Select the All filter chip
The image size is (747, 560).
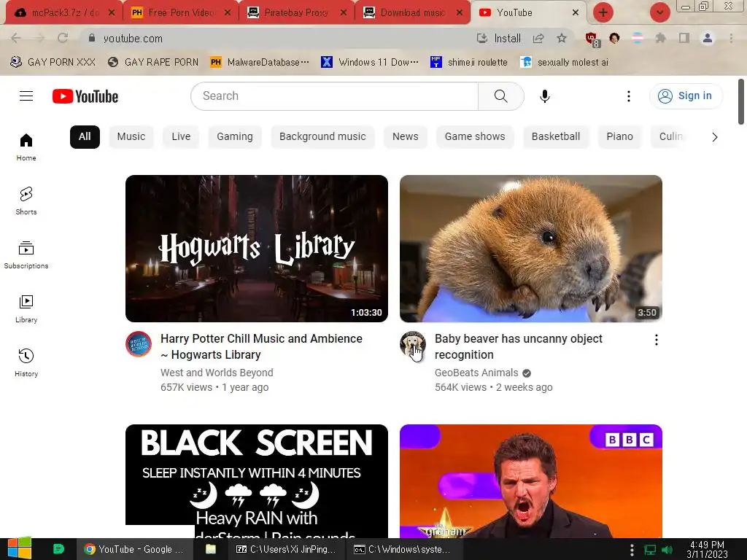(85, 136)
